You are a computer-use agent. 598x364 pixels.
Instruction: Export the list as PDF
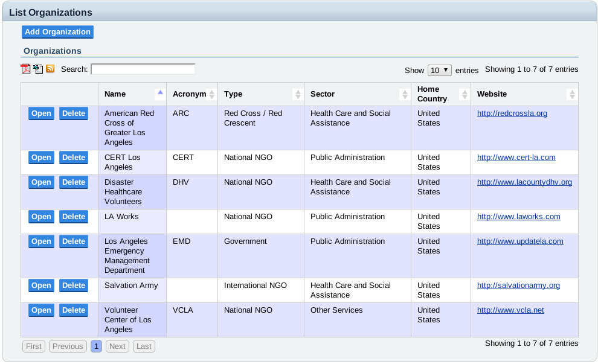(26, 69)
